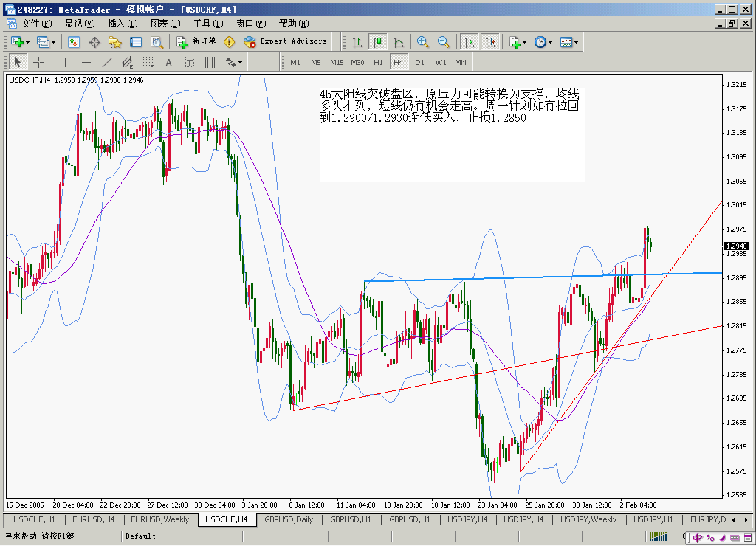Open the Periods clock icon
This screenshot has height=546, width=756.
[540, 42]
